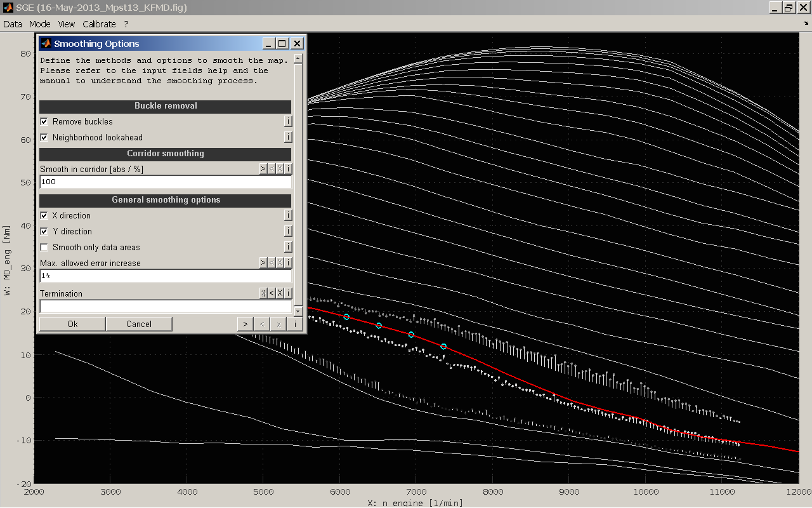Click '>' button for Smooth in corridor
Image resolution: width=812 pixels, height=508 pixels.
(x=263, y=169)
